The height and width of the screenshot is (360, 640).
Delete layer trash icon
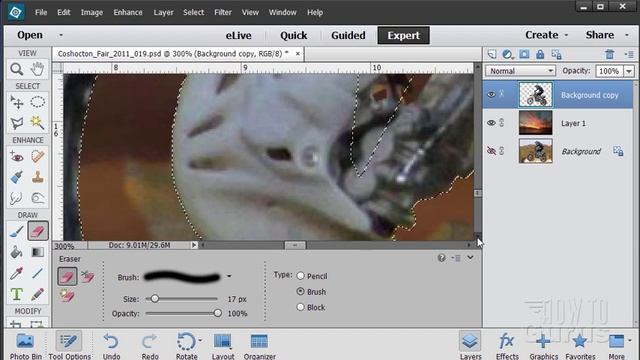[x=610, y=54]
